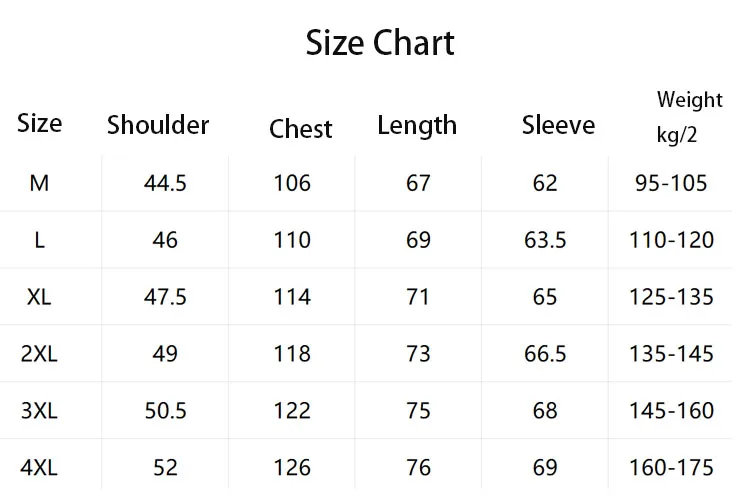Select the M size row label
750x500 pixels.
39,183
